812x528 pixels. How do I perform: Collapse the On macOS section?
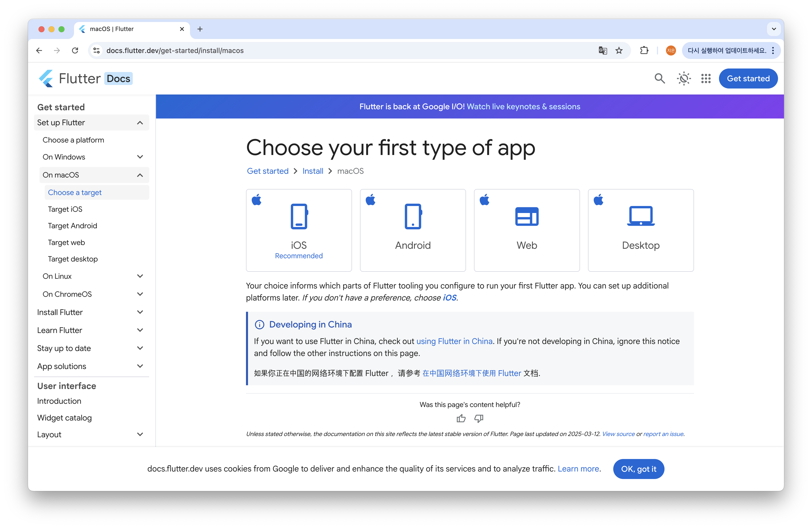pyautogui.click(x=94, y=175)
